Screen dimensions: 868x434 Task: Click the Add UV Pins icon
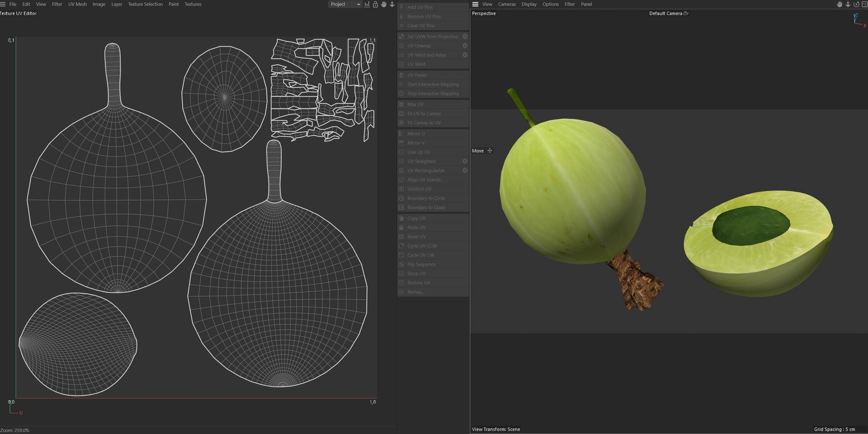[401, 7]
